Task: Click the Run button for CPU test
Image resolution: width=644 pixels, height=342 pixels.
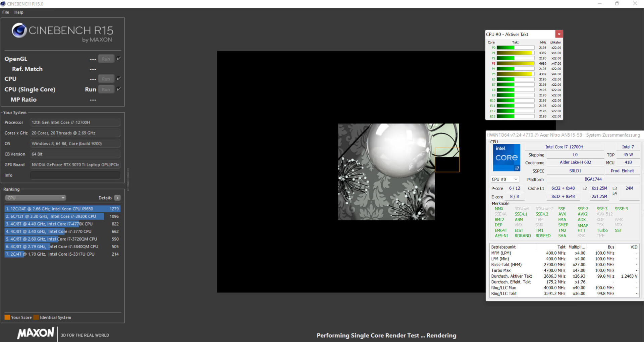Action: point(106,79)
